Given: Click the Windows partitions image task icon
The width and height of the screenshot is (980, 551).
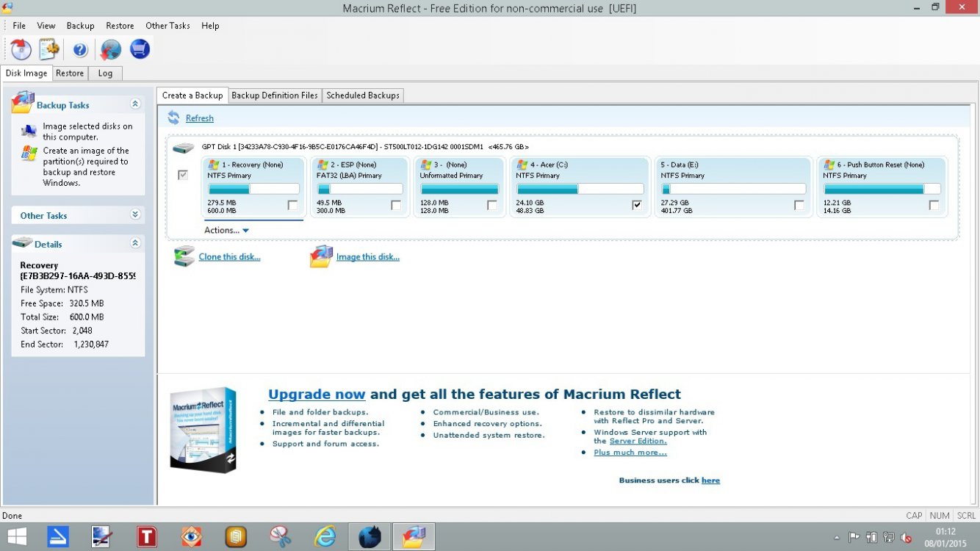Looking at the screenshot, I should pos(29,154).
